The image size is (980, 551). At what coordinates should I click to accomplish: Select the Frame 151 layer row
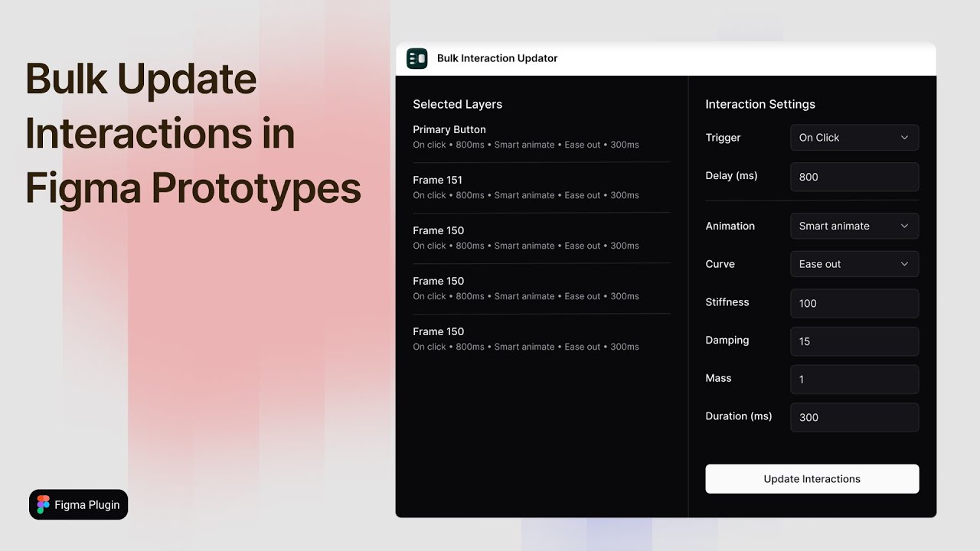pyautogui.click(x=541, y=187)
